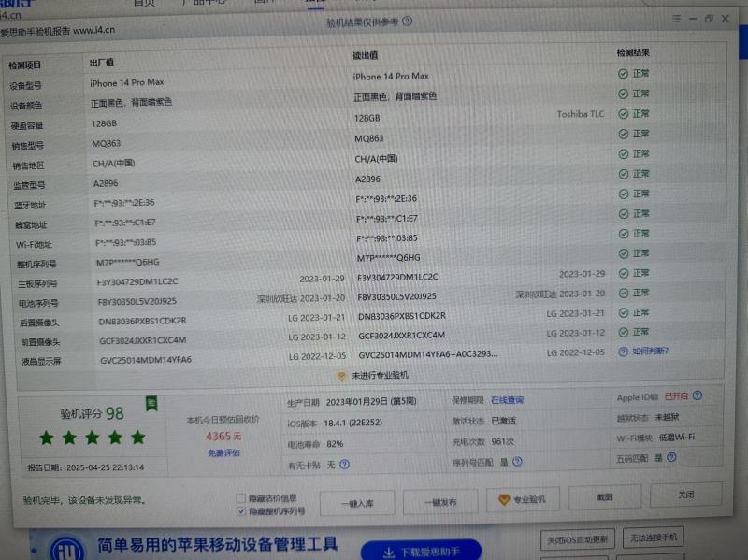Open the 免费评估 link under 4365元

click(223, 452)
